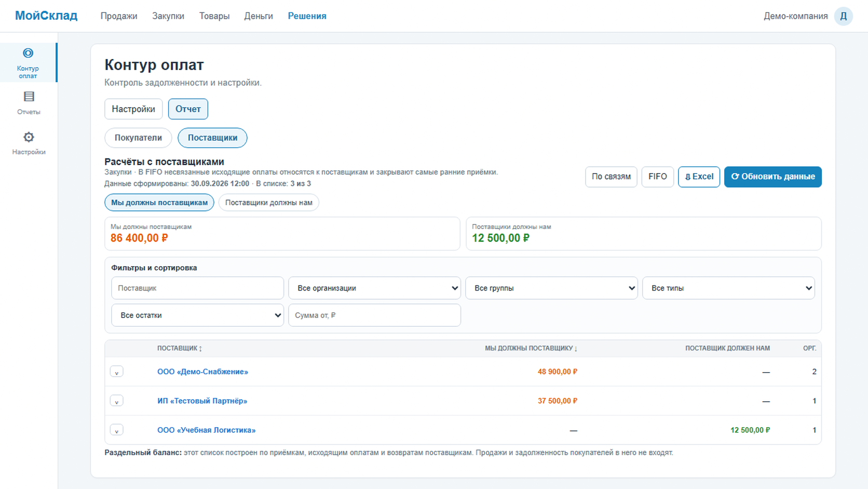Switch to the Отчет tab
This screenshot has width=868, height=489.
188,109
